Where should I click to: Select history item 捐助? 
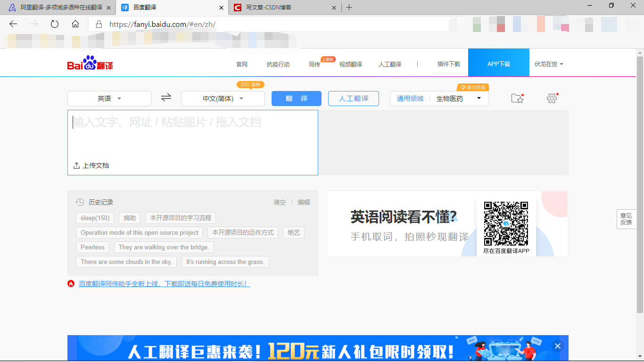click(x=130, y=218)
